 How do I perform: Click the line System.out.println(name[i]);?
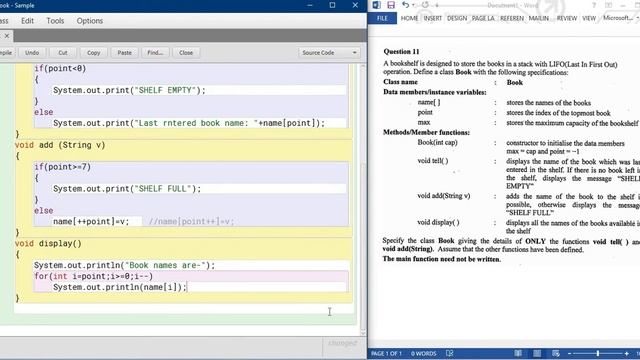point(120,287)
